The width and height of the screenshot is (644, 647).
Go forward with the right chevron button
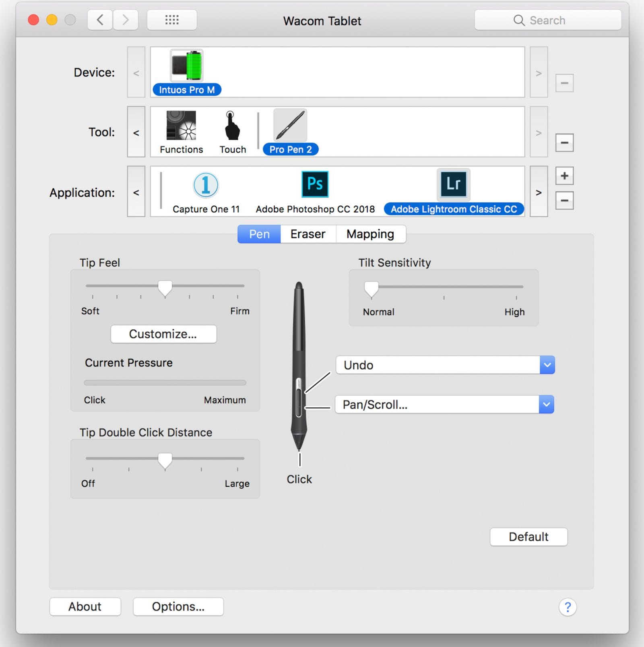tap(126, 20)
